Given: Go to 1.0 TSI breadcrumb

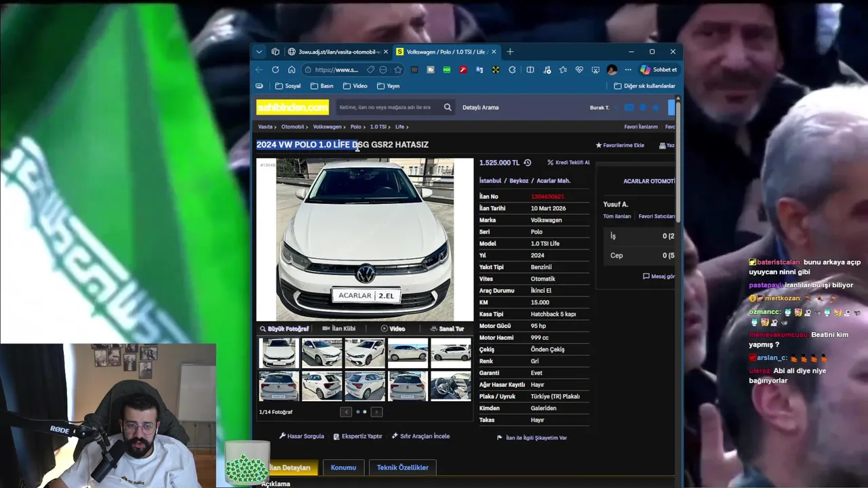Looking at the screenshot, I should point(378,127).
